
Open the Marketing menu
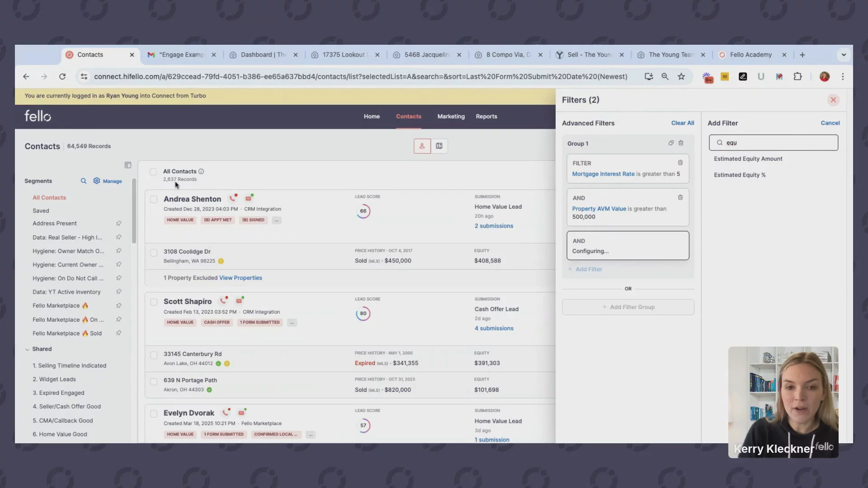451,116
